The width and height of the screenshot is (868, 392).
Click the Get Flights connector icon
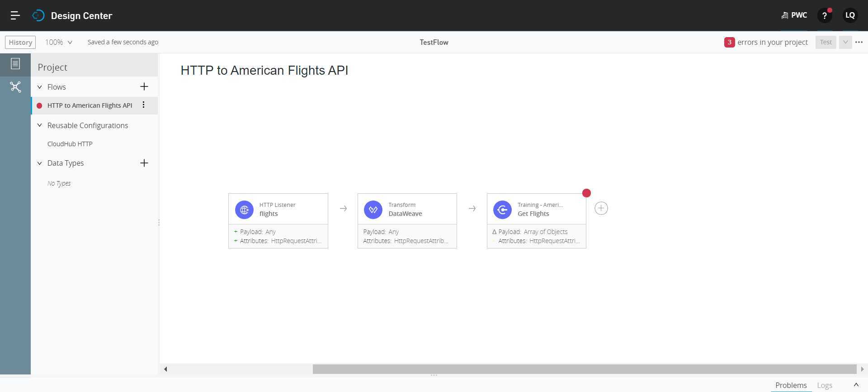(x=502, y=210)
